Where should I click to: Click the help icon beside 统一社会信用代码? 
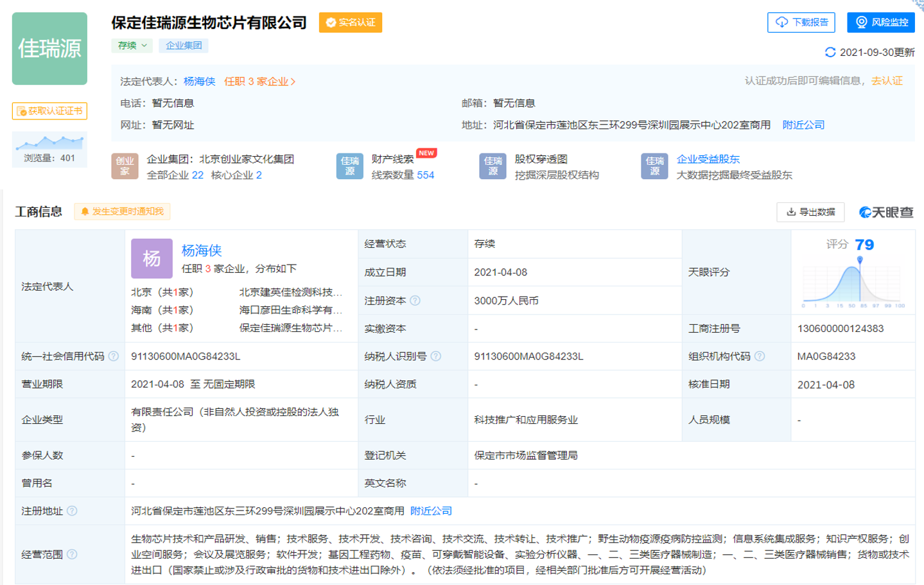pos(114,356)
